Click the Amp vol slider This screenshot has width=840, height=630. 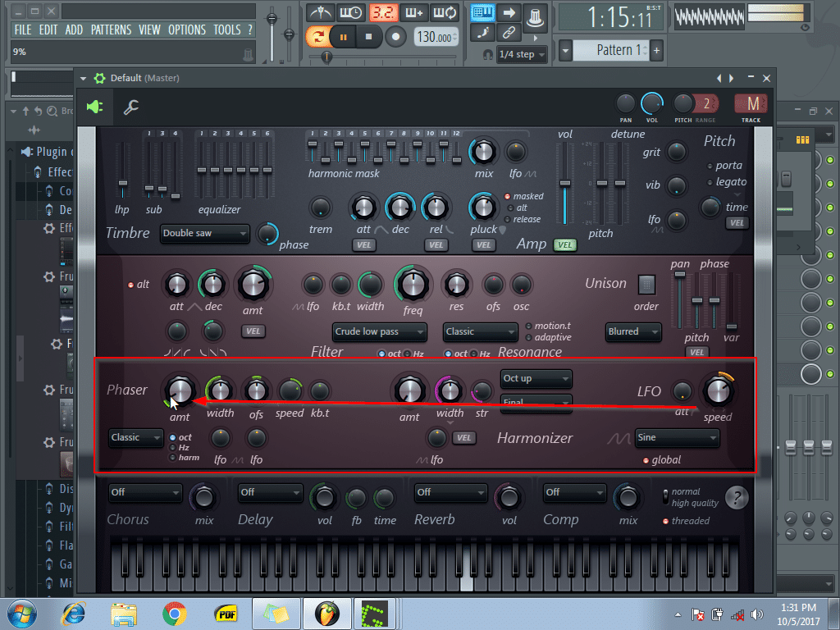tap(564, 183)
